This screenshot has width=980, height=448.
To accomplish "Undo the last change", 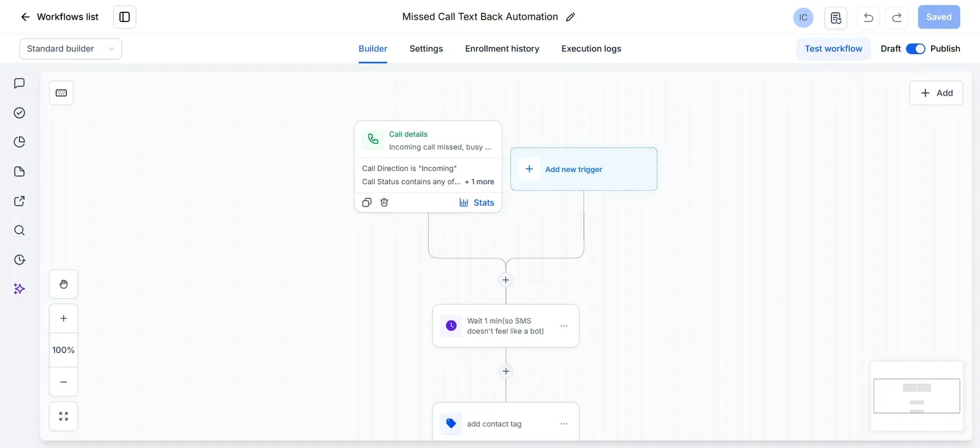I will click(869, 18).
